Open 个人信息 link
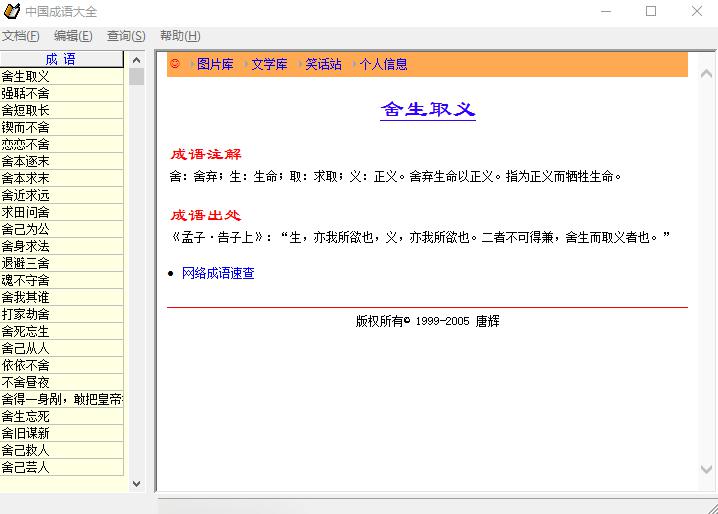 (383, 64)
